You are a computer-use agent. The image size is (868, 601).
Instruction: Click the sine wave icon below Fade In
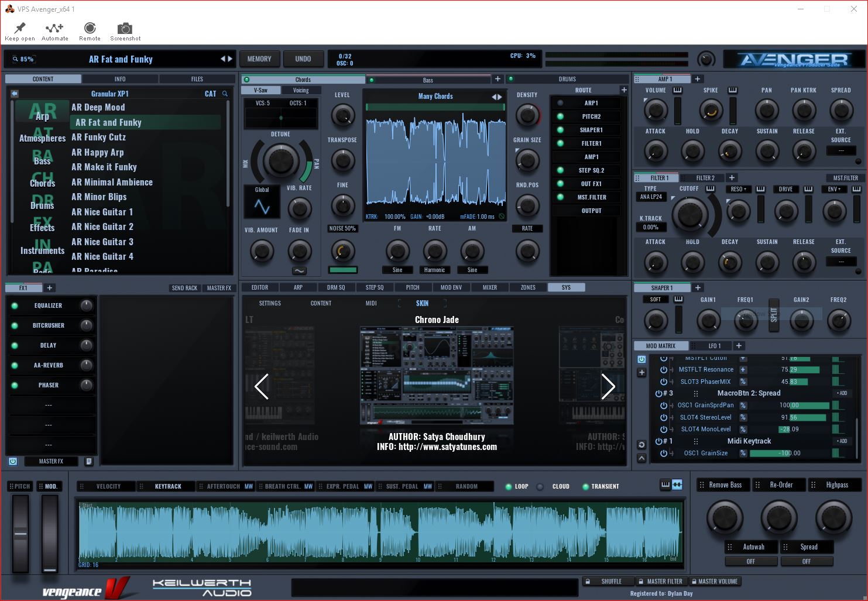click(x=299, y=271)
